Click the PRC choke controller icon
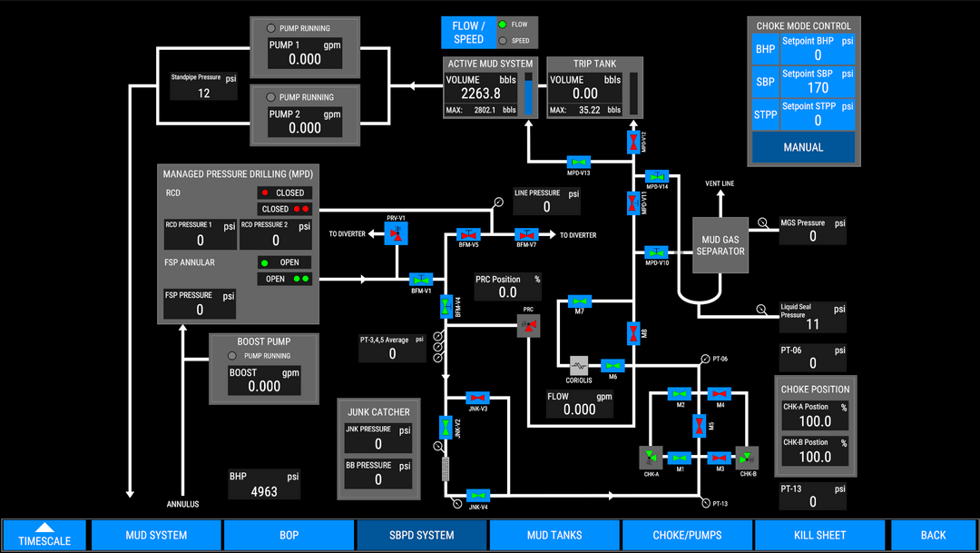The image size is (980, 553). pyautogui.click(x=529, y=325)
